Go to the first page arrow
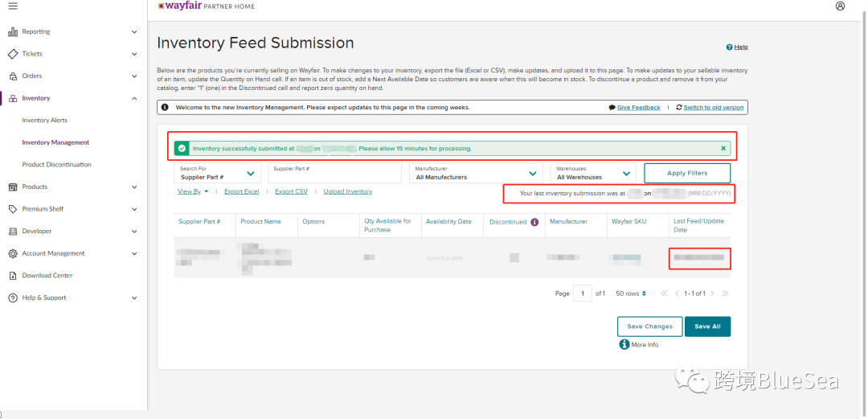The height and width of the screenshot is (419, 868). pos(665,294)
